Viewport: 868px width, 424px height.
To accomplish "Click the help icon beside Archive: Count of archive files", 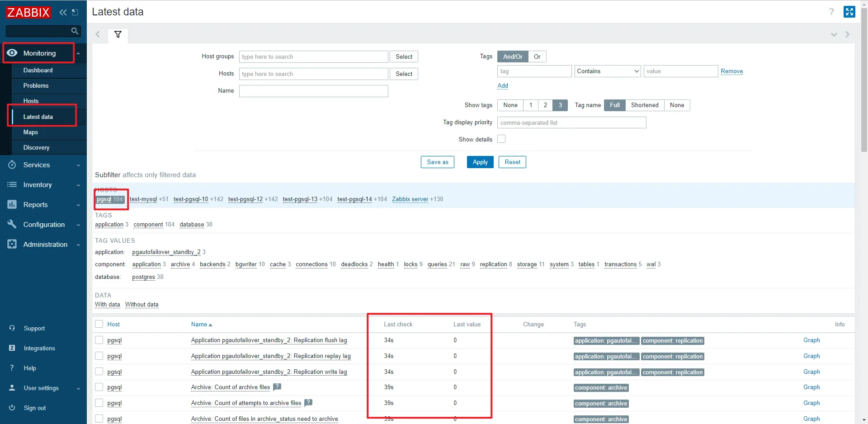I will (277, 387).
